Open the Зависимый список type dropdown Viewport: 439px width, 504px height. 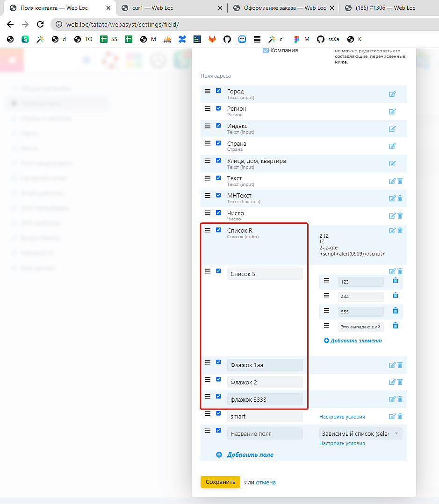click(x=360, y=434)
